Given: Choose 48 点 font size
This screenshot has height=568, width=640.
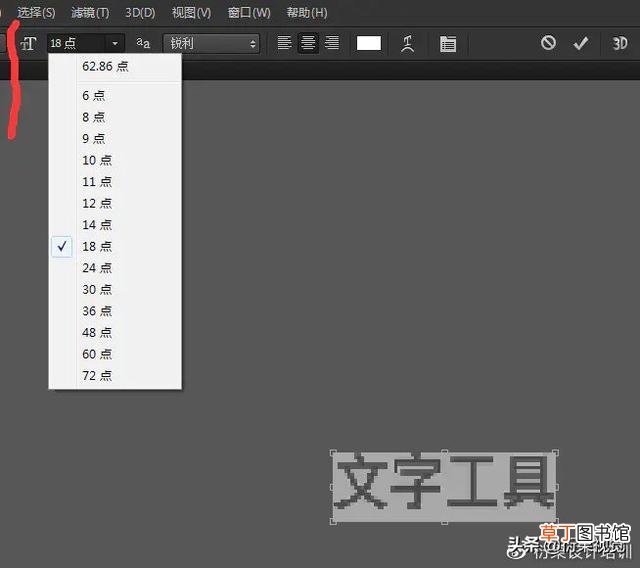Looking at the screenshot, I should pyautogui.click(x=115, y=333).
